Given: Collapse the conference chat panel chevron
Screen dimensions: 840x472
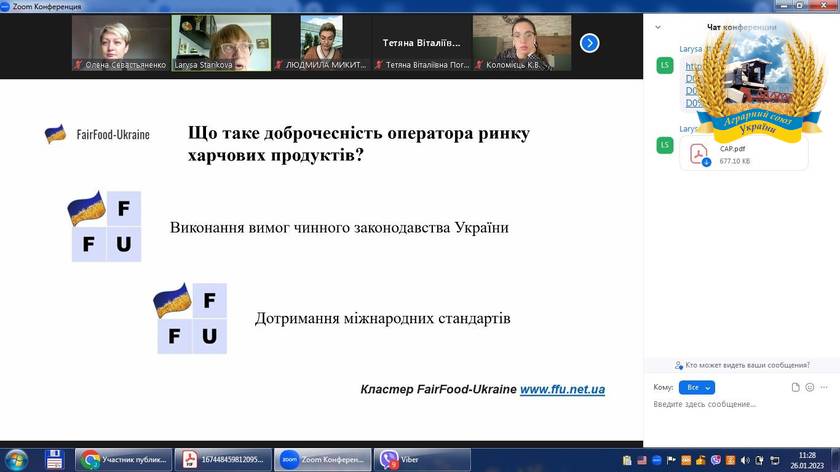Looking at the screenshot, I should [x=658, y=27].
